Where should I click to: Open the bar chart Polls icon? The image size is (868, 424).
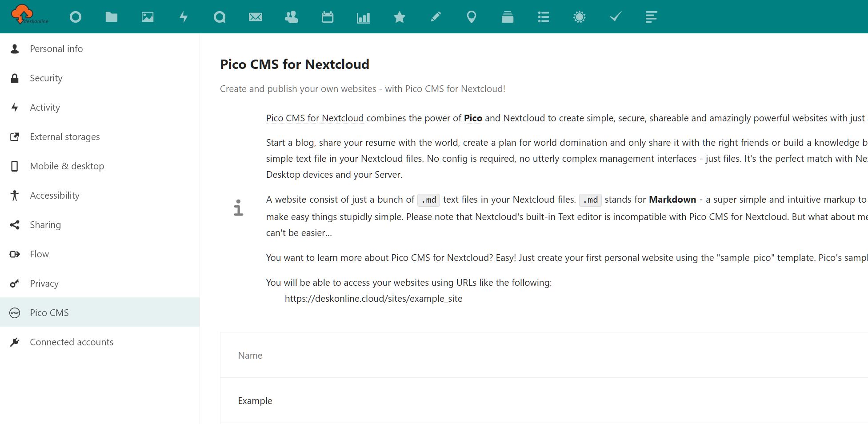coord(364,17)
